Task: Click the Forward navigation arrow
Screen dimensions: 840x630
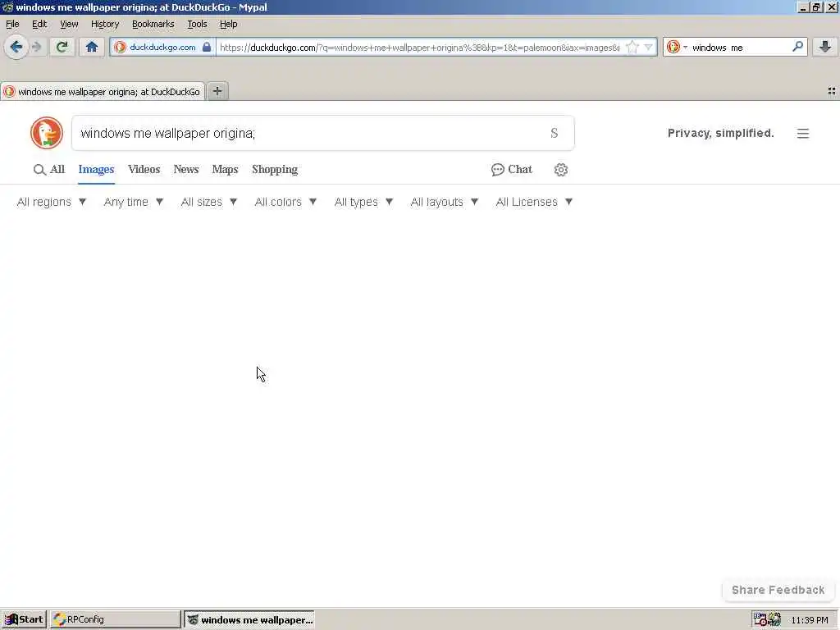Action: coord(36,47)
